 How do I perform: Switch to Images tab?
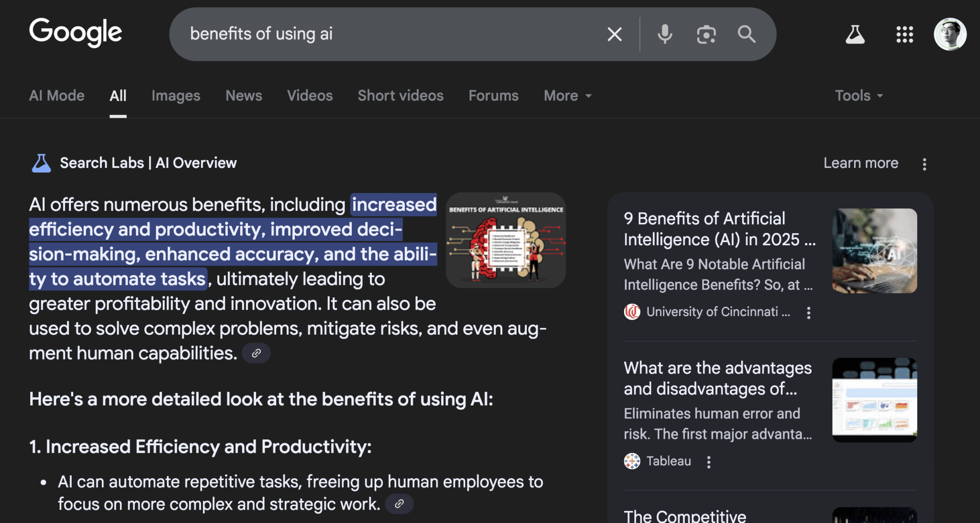tap(176, 96)
